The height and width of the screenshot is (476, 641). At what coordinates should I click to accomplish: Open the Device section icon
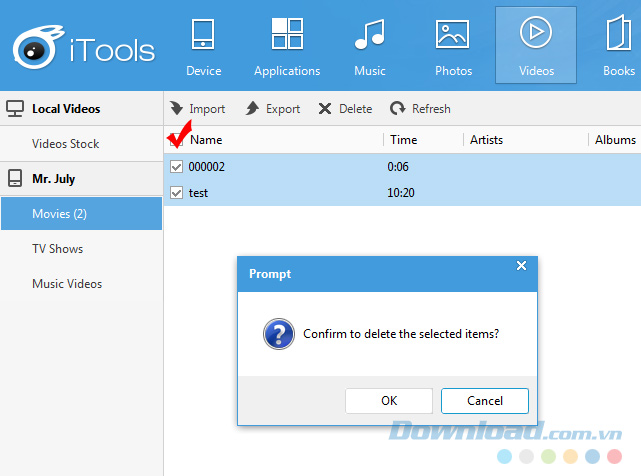[203, 35]
